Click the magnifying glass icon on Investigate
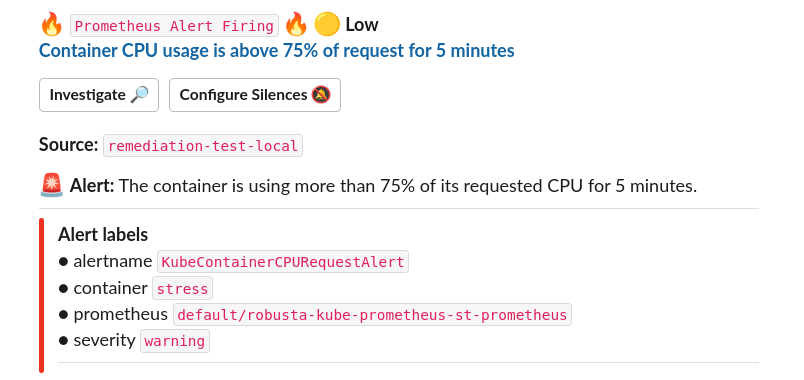Screen dimensions: 804x380 click(x=139, y=95)
